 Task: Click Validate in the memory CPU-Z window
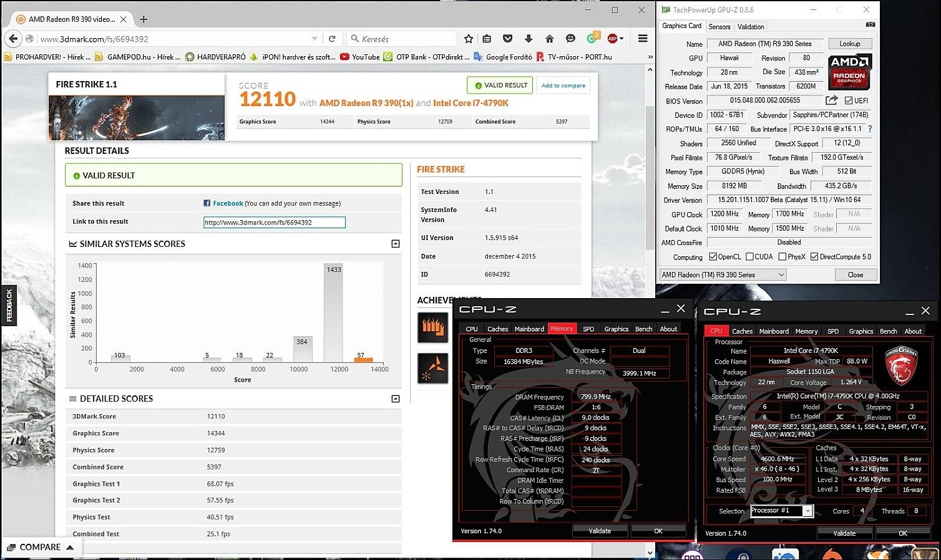[600, 531]
